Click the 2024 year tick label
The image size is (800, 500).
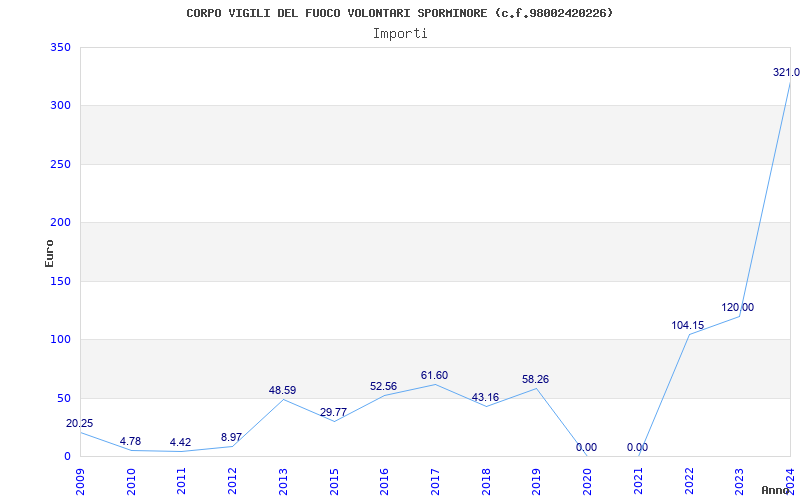(x=790, y=482)
